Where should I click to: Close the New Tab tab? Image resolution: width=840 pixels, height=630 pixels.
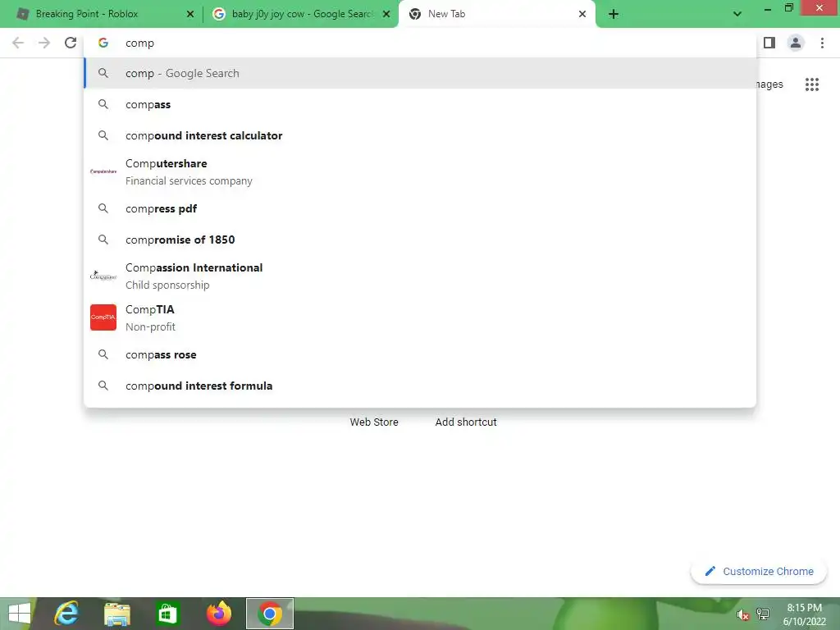pyautogui.click(x=582, y=14)
